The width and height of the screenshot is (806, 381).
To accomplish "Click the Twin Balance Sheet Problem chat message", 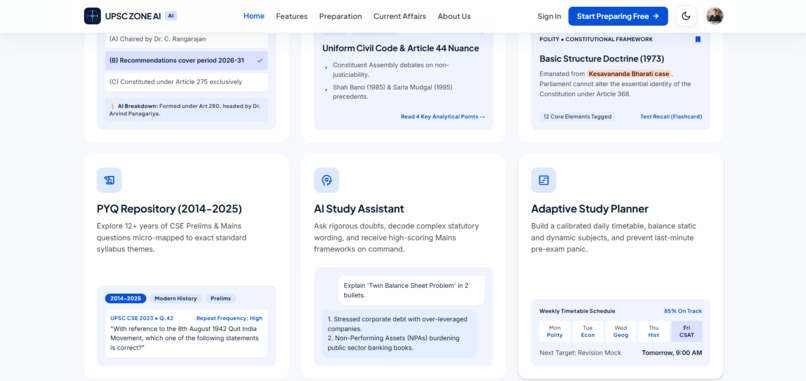I will pos(411,291).
